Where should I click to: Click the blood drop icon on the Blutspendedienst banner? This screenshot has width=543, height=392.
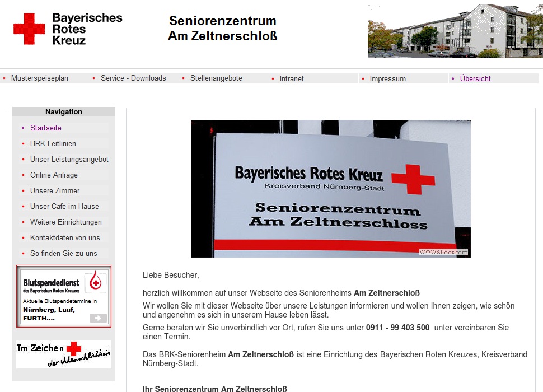(x=94, y=283)
